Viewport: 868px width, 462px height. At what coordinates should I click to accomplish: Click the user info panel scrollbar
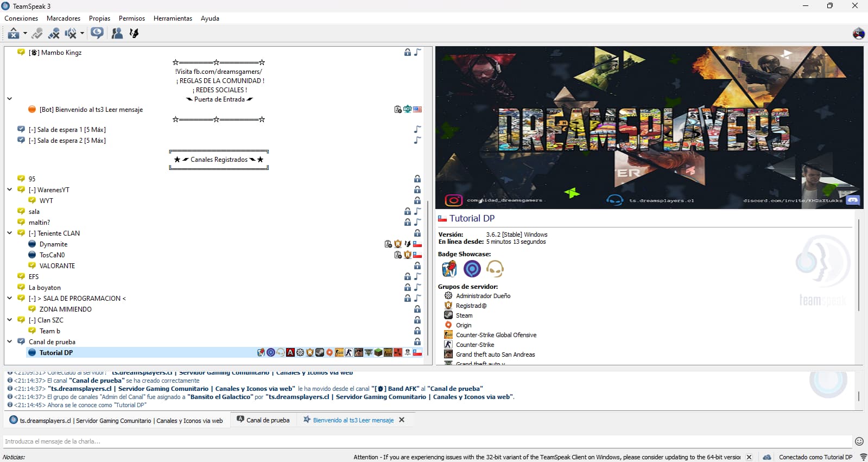(x=858, y=264)
